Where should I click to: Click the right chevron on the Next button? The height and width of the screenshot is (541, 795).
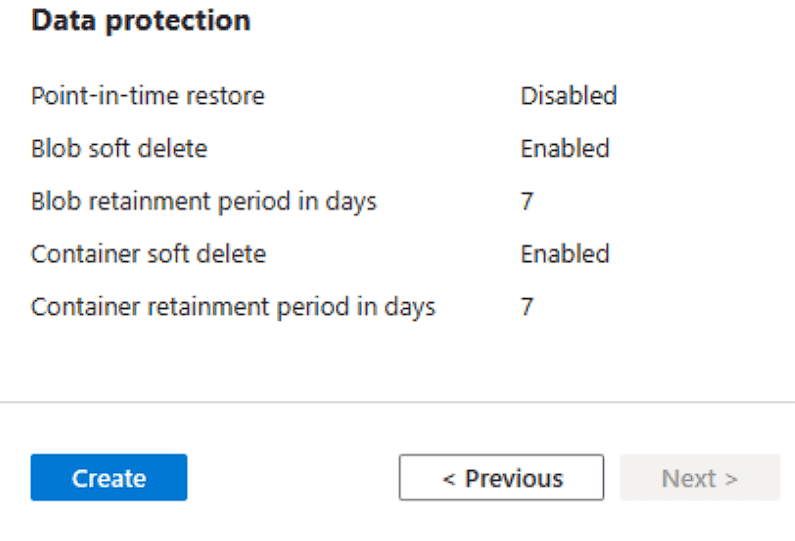[731, 479]
